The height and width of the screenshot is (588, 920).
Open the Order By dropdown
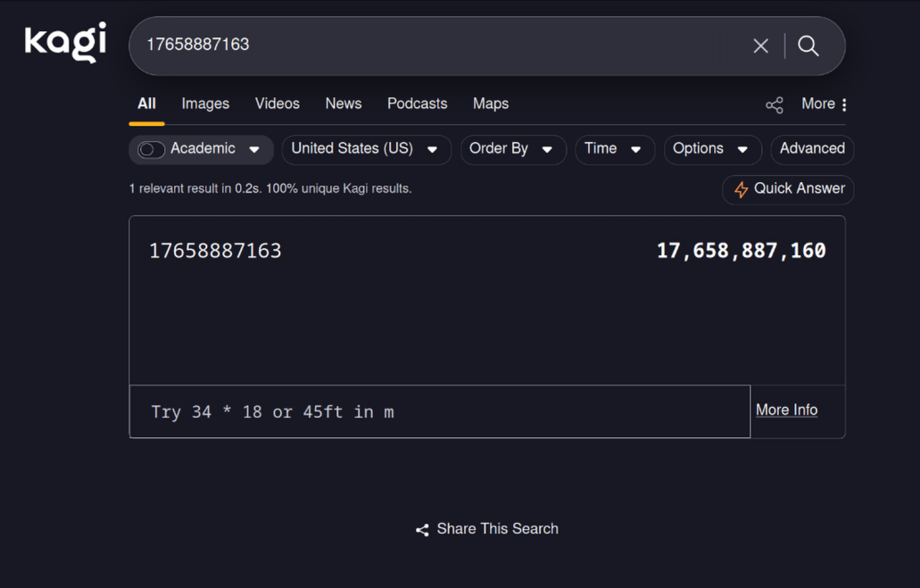512,149
